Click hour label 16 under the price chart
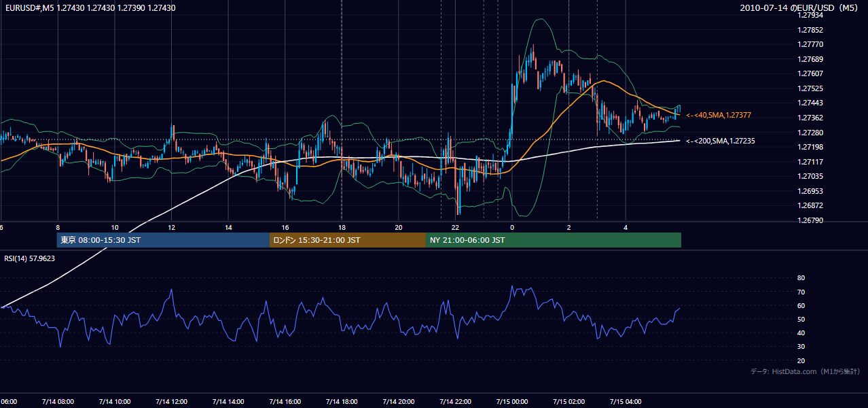 (x=285, y=227)
